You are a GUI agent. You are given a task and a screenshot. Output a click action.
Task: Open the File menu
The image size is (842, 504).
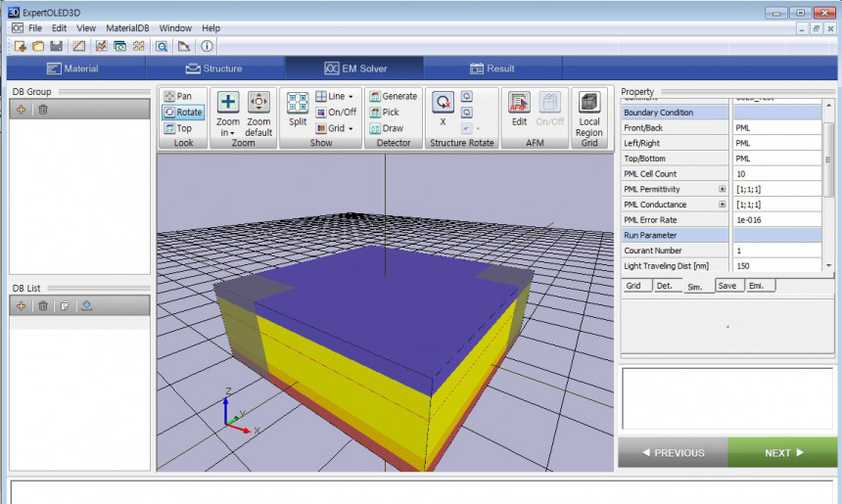point(35,28)
